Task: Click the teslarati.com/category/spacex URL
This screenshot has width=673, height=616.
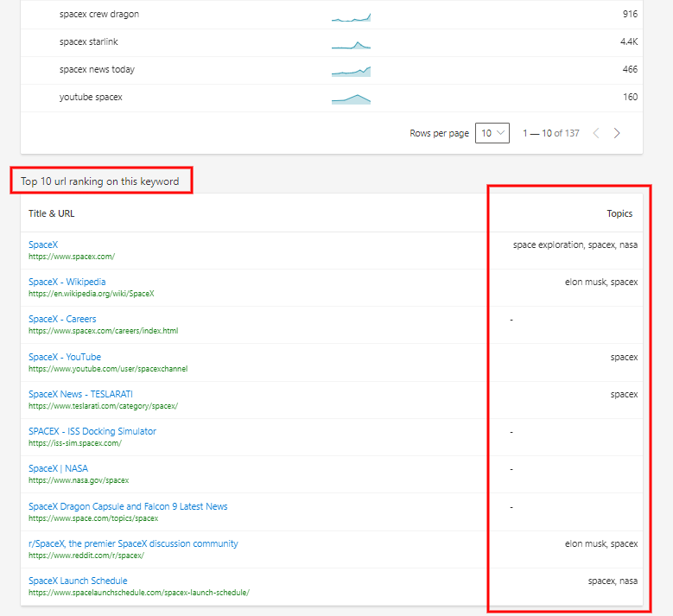Action: [103, 406]
